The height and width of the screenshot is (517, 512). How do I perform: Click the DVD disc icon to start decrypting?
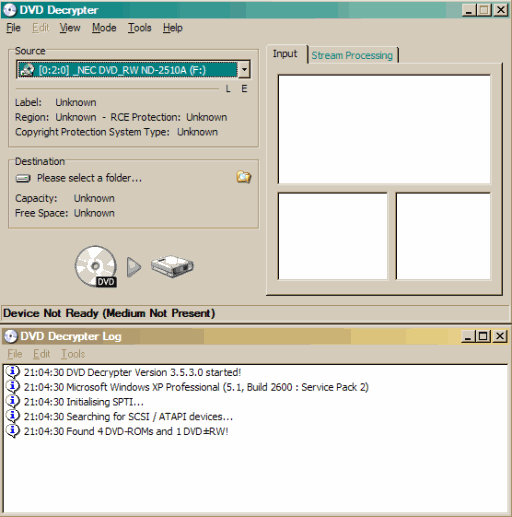(96, 266)
